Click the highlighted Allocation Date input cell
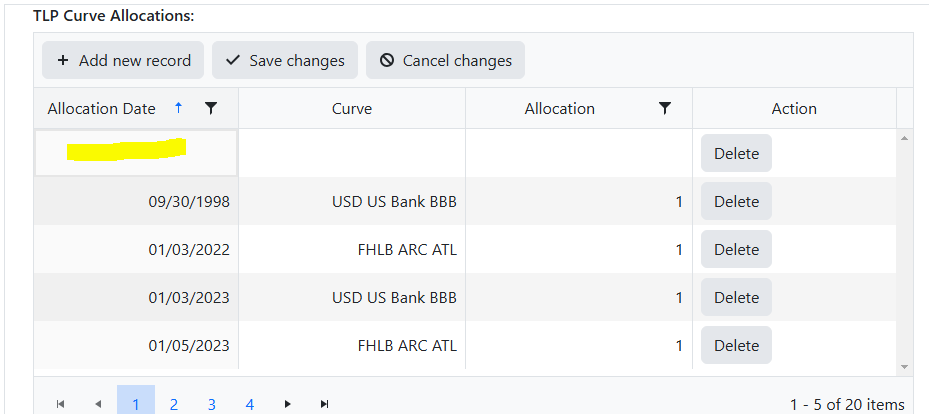This screenshot has width=929, height=414. click(x=136, y=153)
